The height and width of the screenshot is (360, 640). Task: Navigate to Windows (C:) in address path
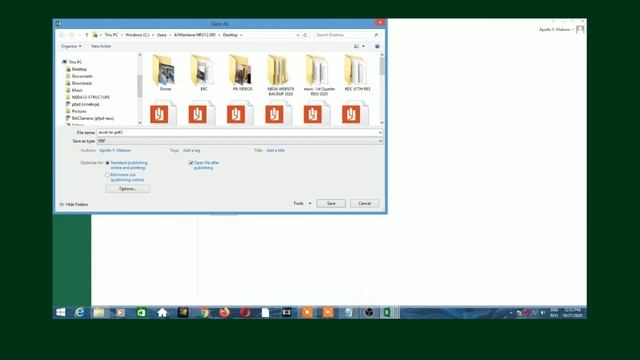[137, 35]
